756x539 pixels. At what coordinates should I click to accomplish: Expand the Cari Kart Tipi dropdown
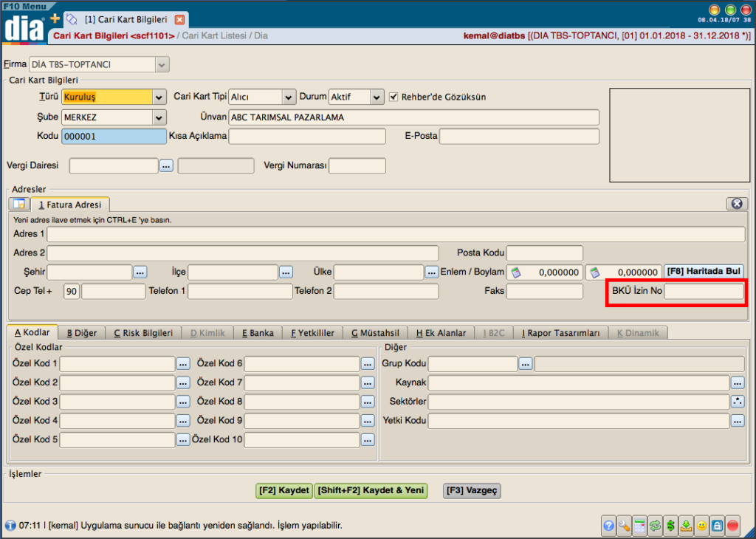pyautogui.click(x=289, y=97)
